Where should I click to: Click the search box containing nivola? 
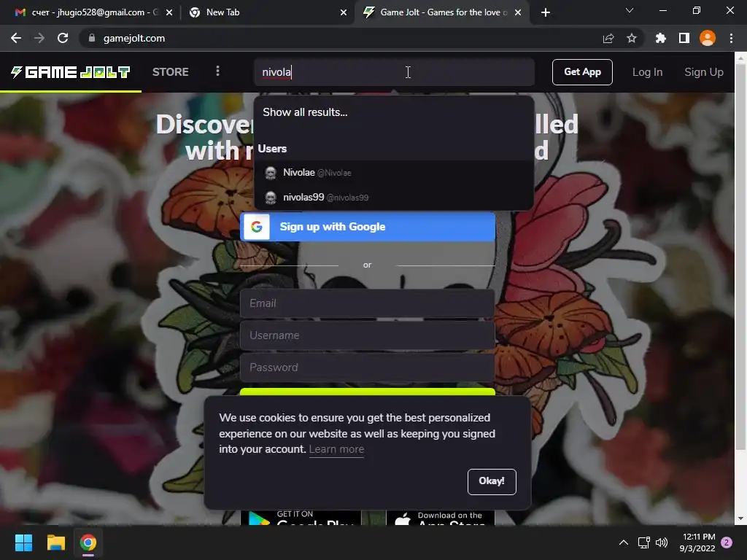coord(394,72)
